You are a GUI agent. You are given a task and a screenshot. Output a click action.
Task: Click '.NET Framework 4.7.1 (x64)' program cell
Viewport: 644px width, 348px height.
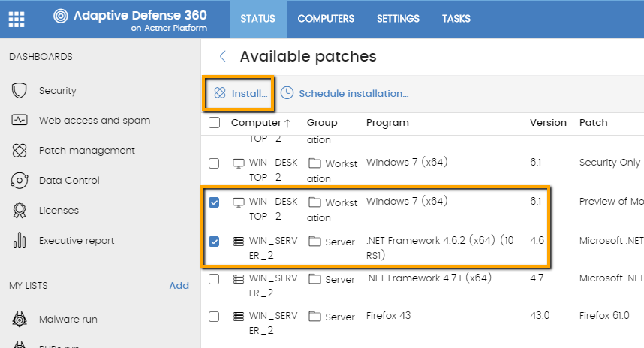429,277
